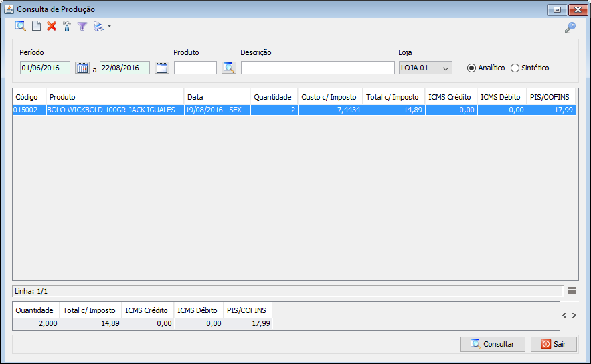Click the search magnifier toolbar icon
Viewport: 591px width, 364px height.
point(21,27)
